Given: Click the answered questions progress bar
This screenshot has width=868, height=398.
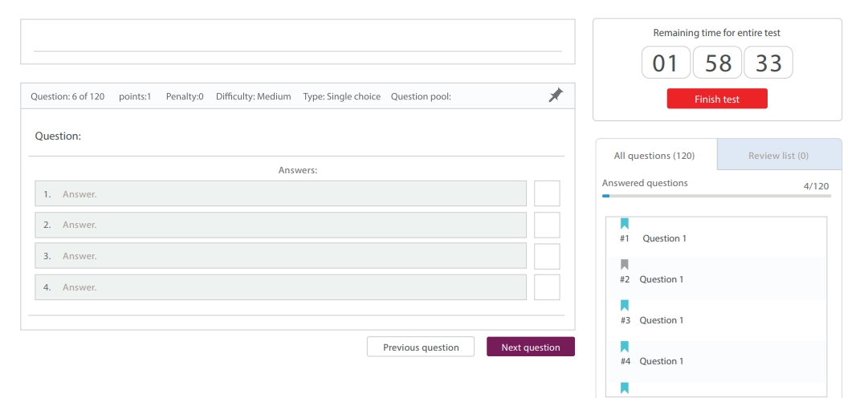Looking at the screenshot, I should pyautogui.click(x=716, y=196).
